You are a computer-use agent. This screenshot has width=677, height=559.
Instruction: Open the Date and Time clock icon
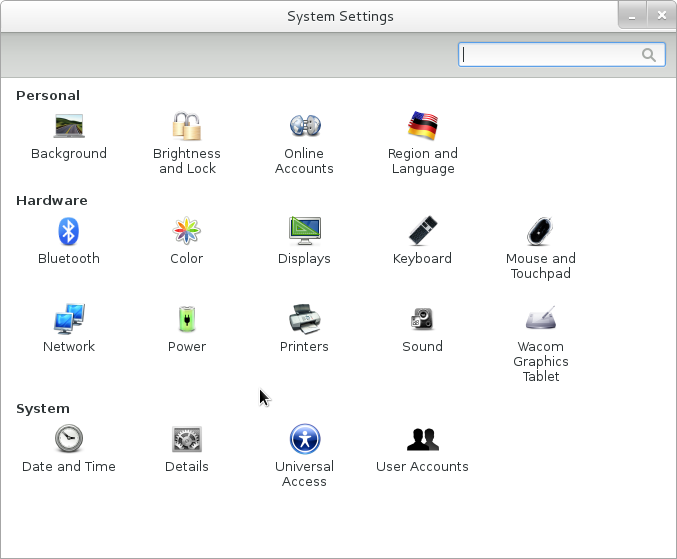69,438
